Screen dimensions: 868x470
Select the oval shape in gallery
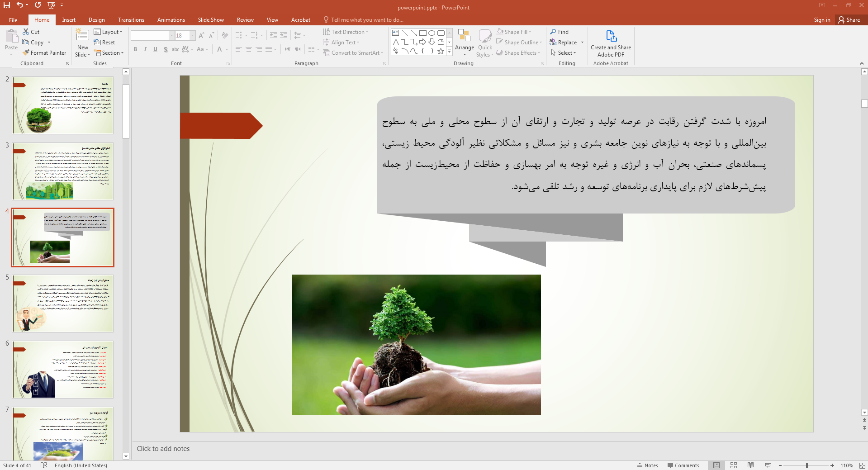[432, 33]
